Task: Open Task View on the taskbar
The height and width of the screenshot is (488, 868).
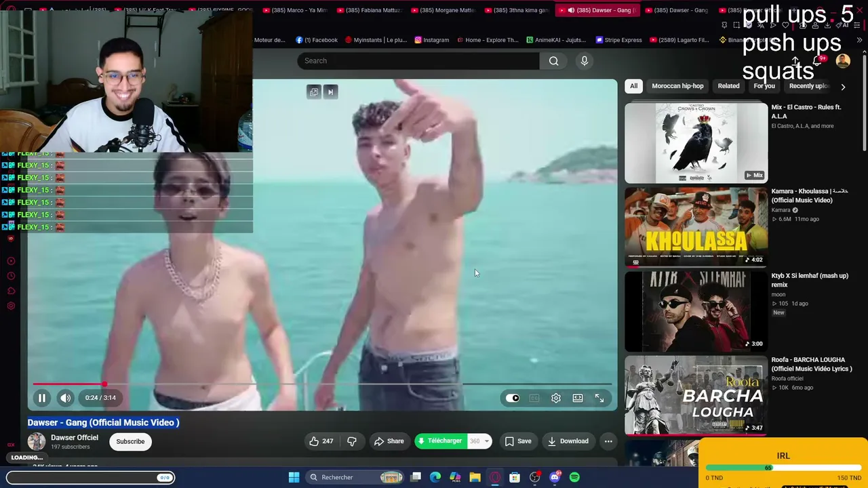Action: pyautogui.click(x=416, y=477)
